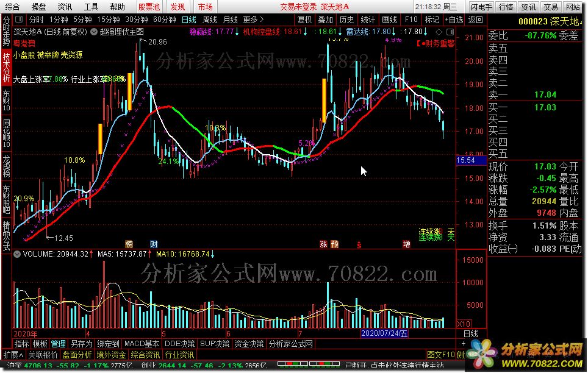Click the 闪电手 button

click(481, 7)
